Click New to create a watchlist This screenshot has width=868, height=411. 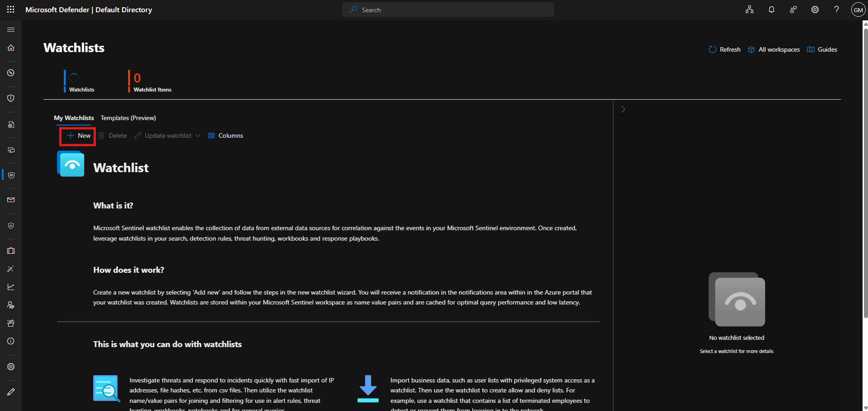(x=78, y=135)
